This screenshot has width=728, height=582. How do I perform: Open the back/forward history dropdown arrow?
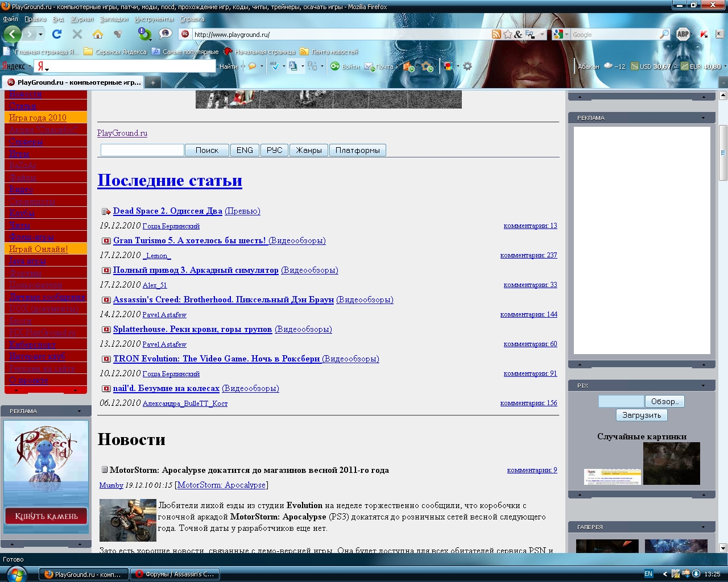pos(40,35)
